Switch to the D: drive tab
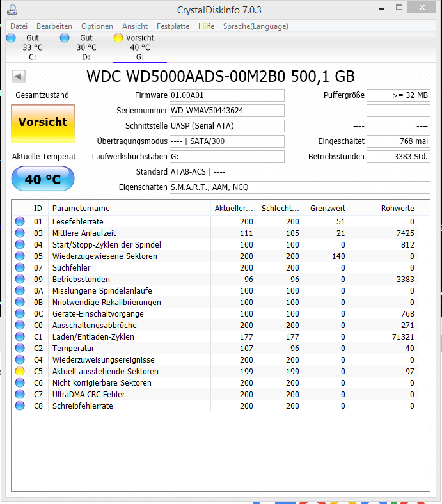 pyautogui.click(x=86, y=47)
